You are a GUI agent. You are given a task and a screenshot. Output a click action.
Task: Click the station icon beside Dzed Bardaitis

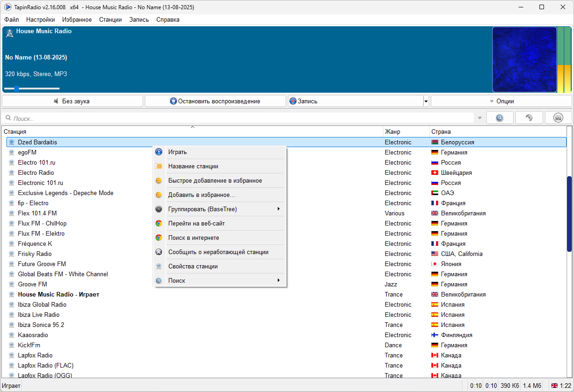coord(12,142)
